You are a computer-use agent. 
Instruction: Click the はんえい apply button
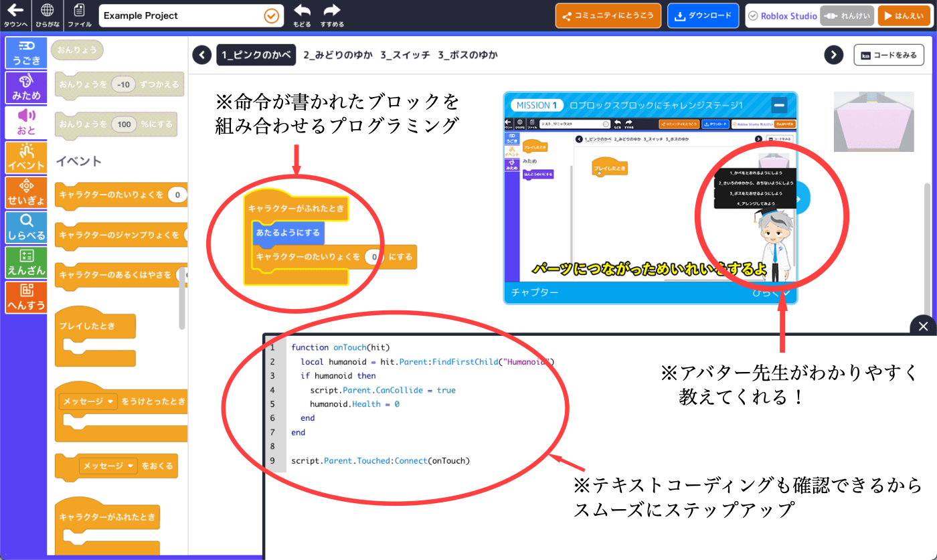click(x=904, y=16)
